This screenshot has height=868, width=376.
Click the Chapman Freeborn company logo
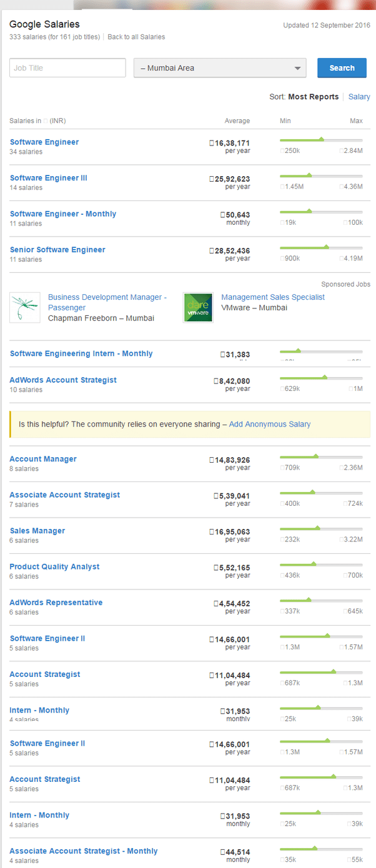pos(24,307)
